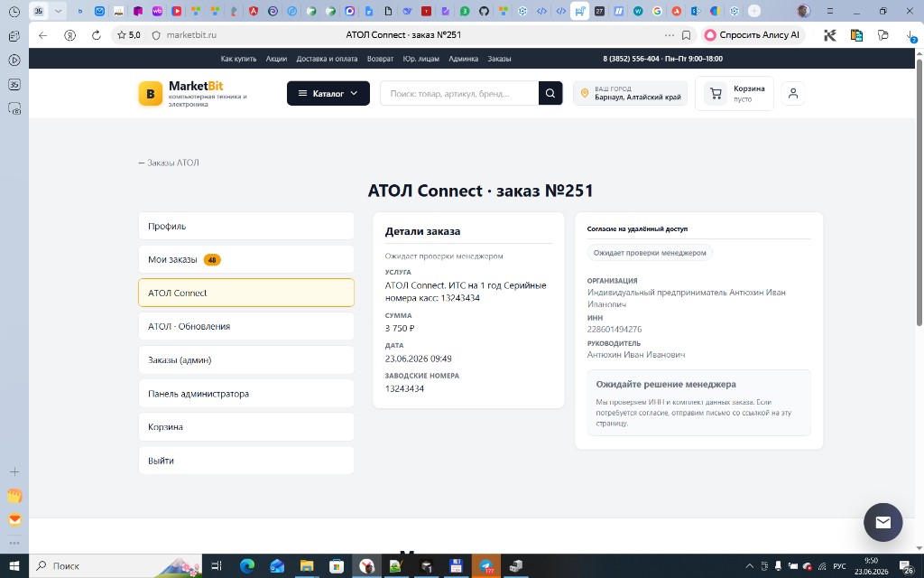
Task: Select АТОЛ Connect in the sidebar
Action: tap(246, 293)
